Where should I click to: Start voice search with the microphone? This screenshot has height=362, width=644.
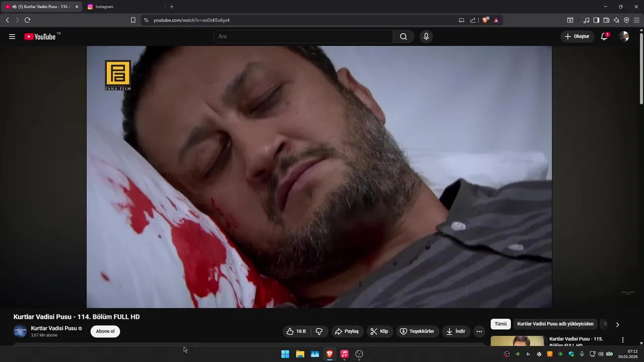(x=426, y=37)
